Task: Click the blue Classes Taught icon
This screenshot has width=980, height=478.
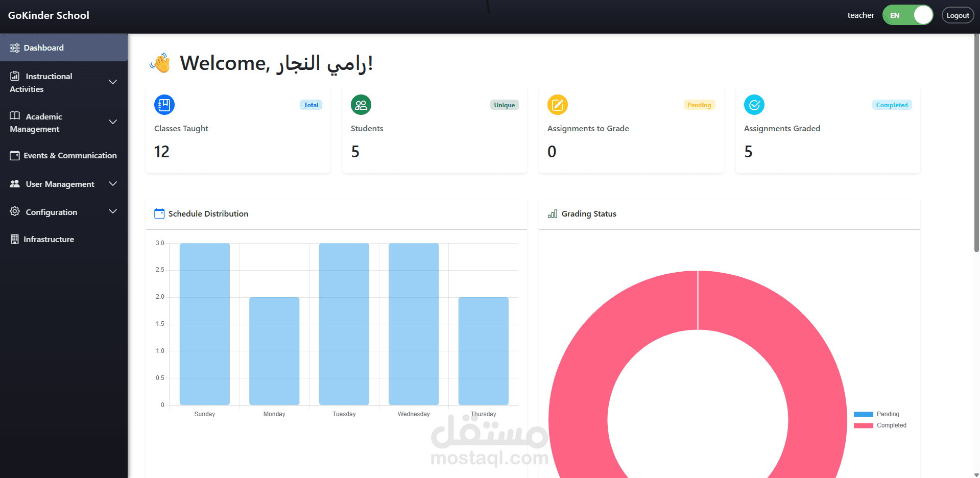Action: click(x=164, y=105)
